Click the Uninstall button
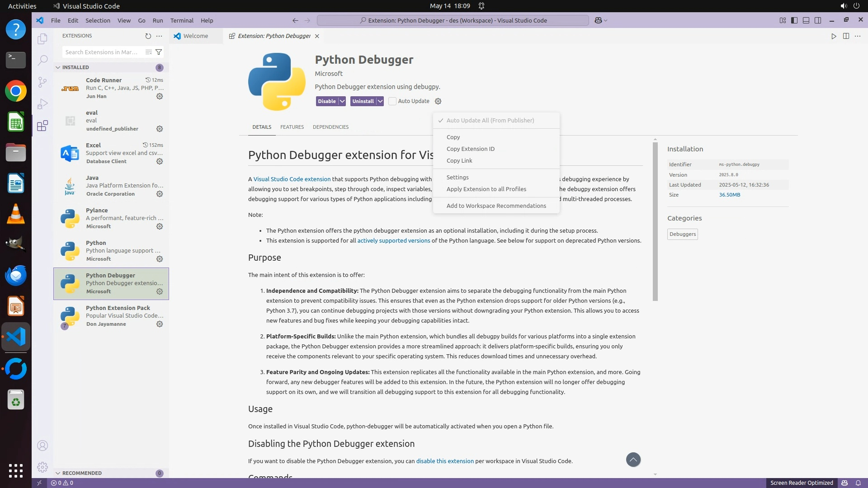Screen dimensions: 868x488 tap(363, 101)
